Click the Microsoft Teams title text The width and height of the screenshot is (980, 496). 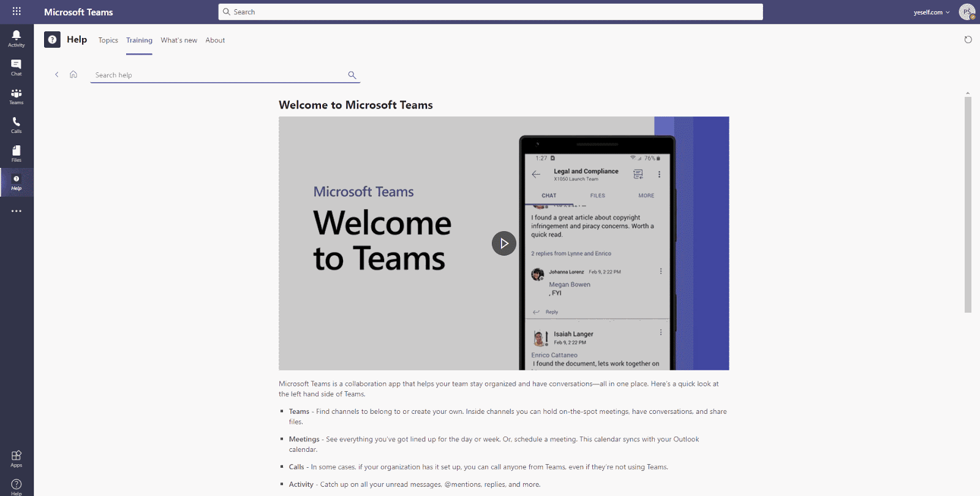click(x=78, y=12)
